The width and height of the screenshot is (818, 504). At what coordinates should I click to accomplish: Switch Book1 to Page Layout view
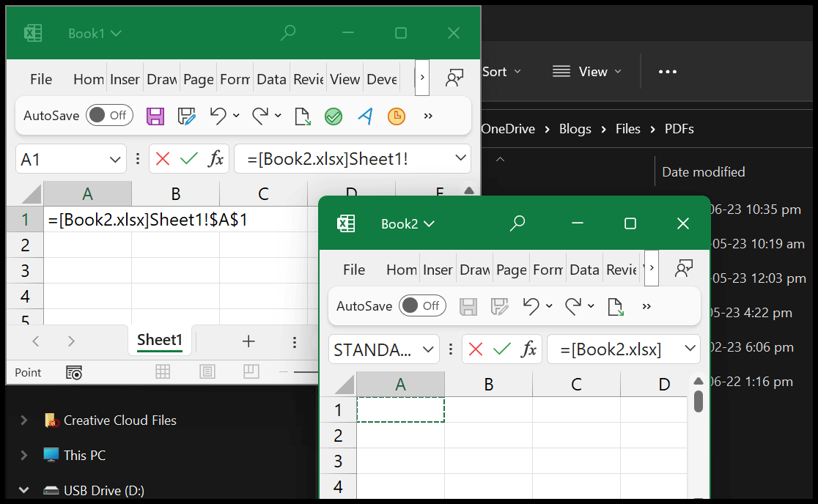207,371
